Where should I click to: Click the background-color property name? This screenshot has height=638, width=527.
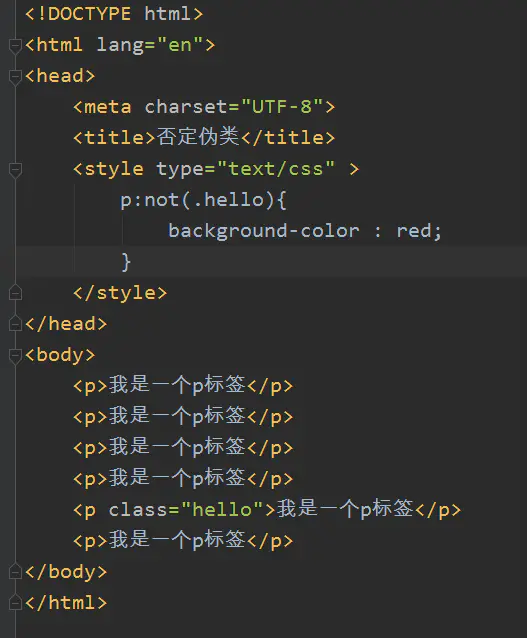tap(264, 231)
